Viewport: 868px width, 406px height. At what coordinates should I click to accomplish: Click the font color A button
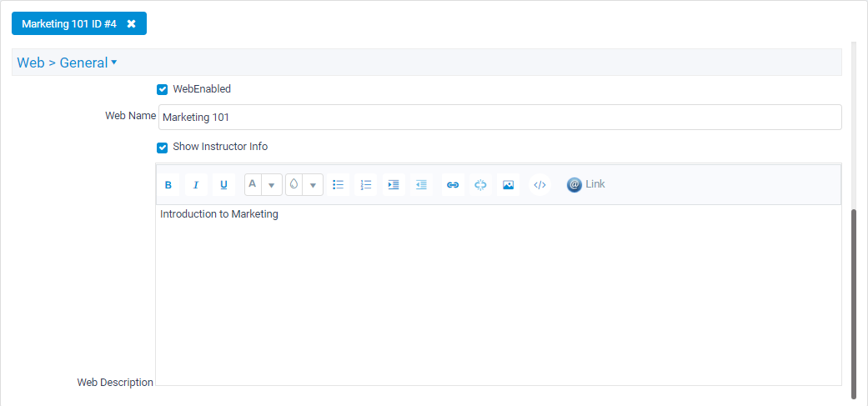click(253, 185)
